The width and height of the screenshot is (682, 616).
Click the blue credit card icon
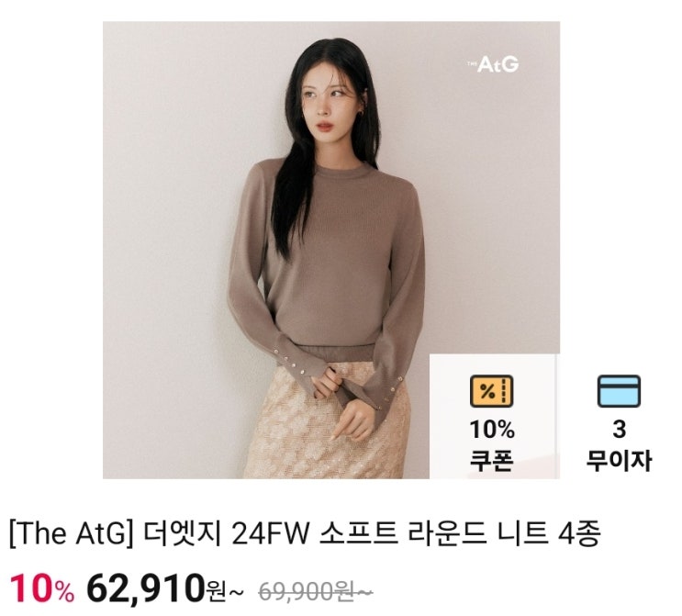tap(619, 391)
